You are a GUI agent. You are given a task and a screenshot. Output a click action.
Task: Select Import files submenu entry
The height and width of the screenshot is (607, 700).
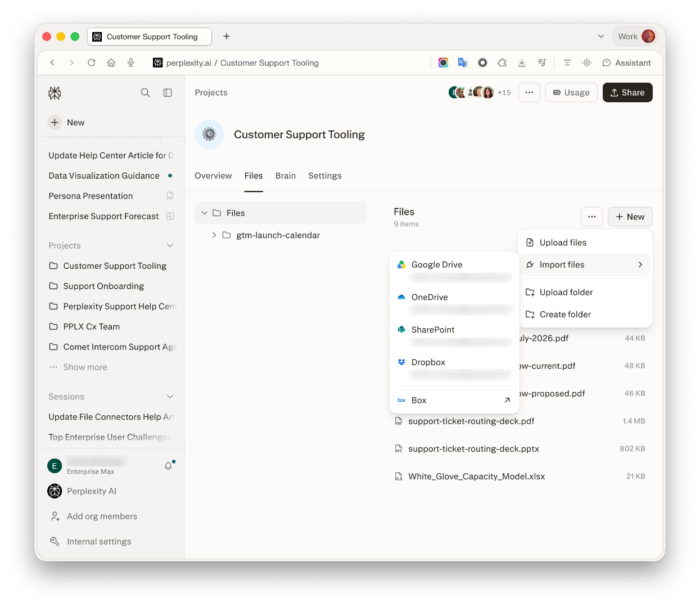point(585,265)
